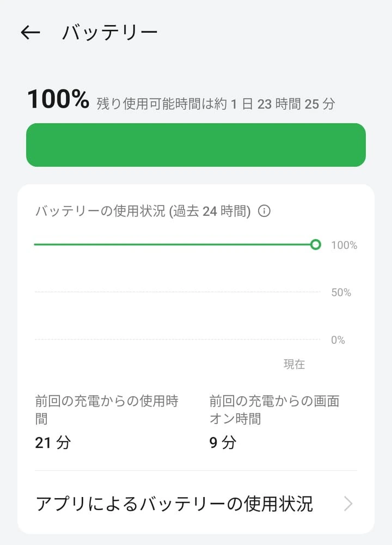Screen dimensions: 392x545
Task: Click the バッテリーの使用状況 (過去 24 時間) heading
Action: click(x=143, y=211)
